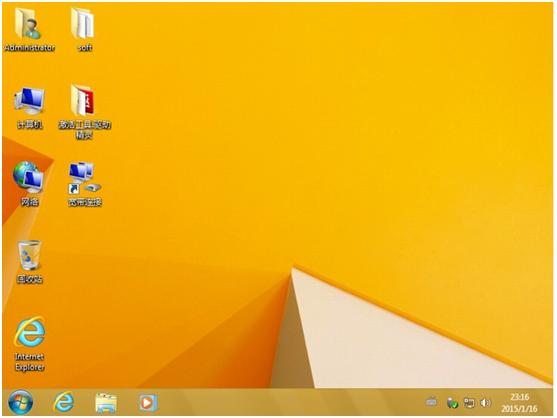Select the Administrator user folder icon
Viewport: 557px width, 418px height.
[x=28, y=24]
